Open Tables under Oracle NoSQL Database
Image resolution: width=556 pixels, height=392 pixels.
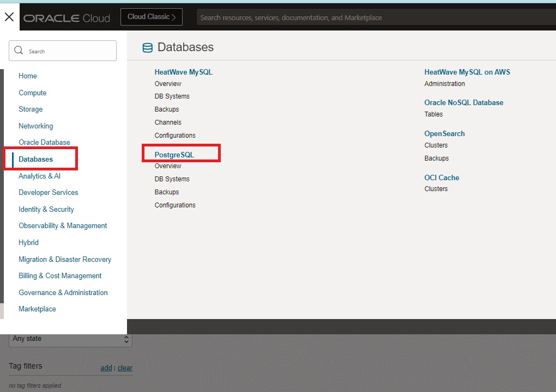click(x=433, y=114)
